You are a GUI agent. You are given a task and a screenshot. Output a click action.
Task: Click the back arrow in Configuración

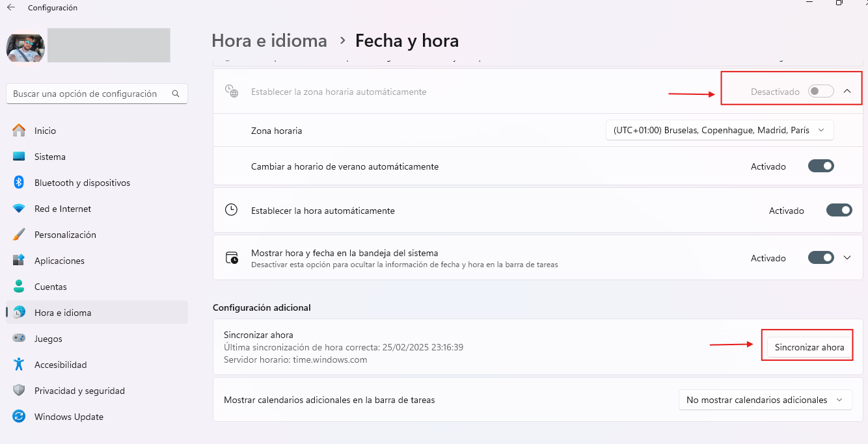coord(10,8)
